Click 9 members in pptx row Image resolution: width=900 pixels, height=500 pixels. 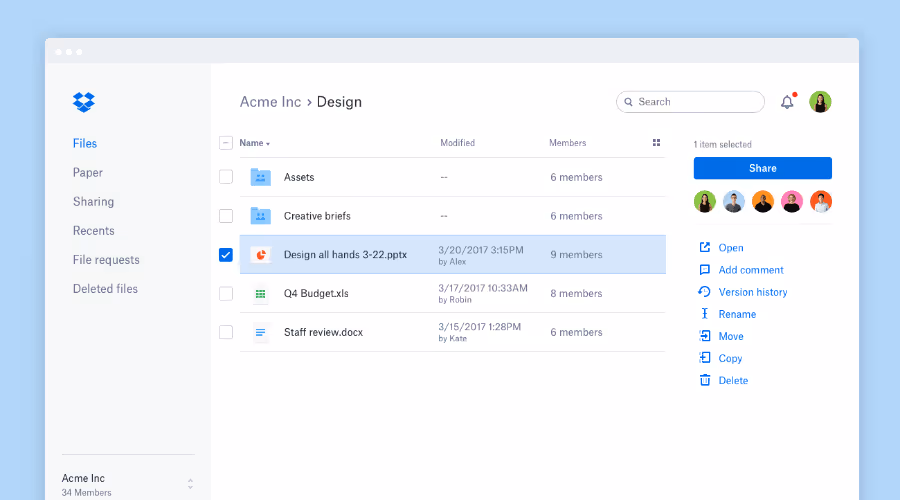point(576,255)
